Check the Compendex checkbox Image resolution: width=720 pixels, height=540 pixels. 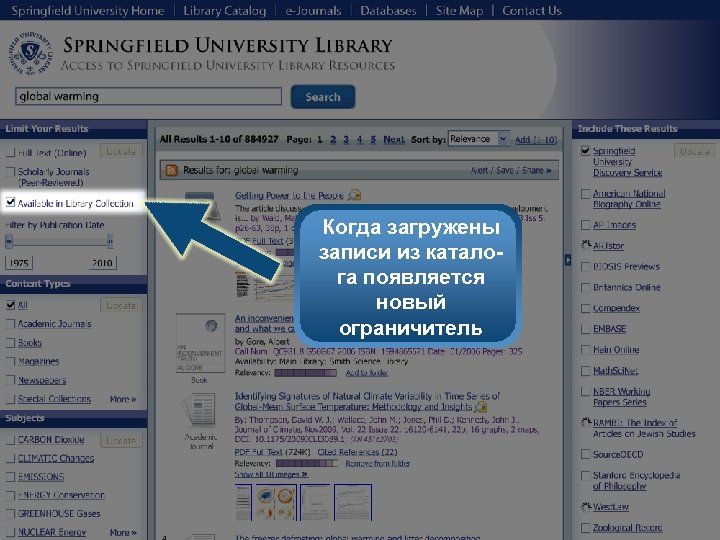point(585,308)
